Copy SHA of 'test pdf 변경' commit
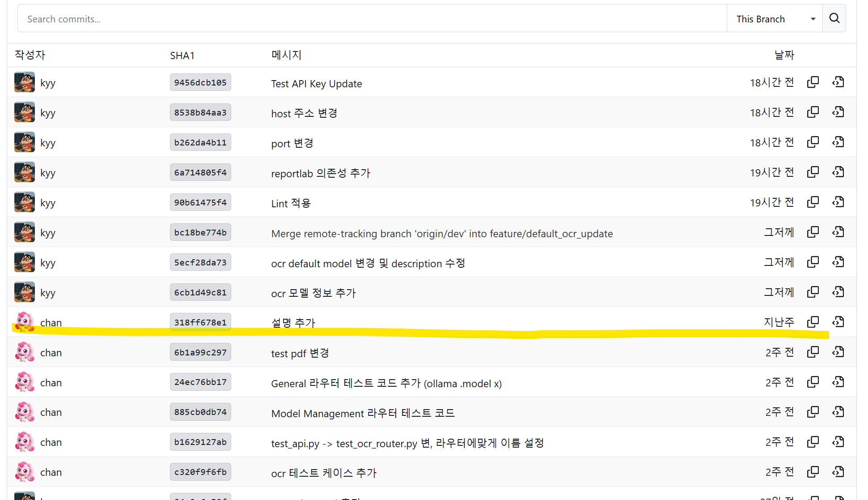Viewport: 868px width, 500px height. (813, 352)
